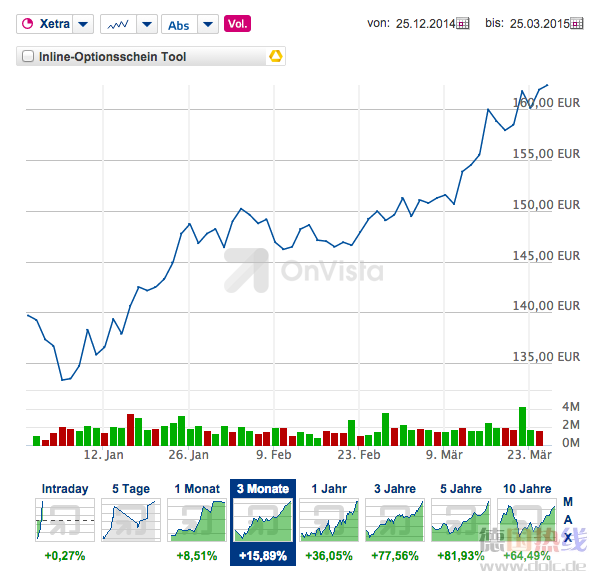
Task: Edit the start date 25.12.2014 field
Action: pyautogui.click(x=425, y=24)
